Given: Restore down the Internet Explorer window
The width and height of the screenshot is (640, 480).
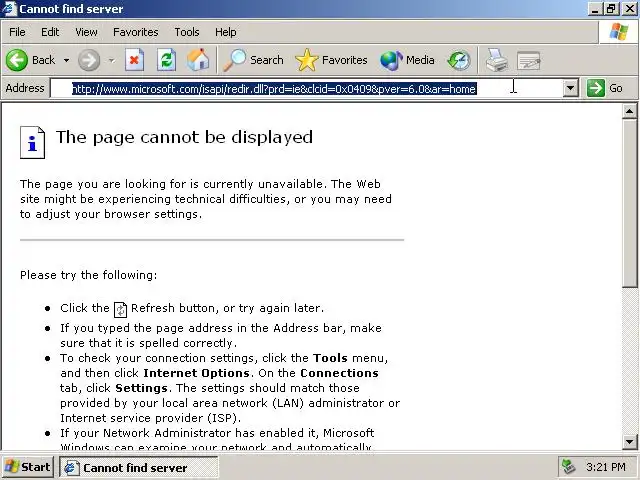Looking at the screenshot, I should pos(611,9).
